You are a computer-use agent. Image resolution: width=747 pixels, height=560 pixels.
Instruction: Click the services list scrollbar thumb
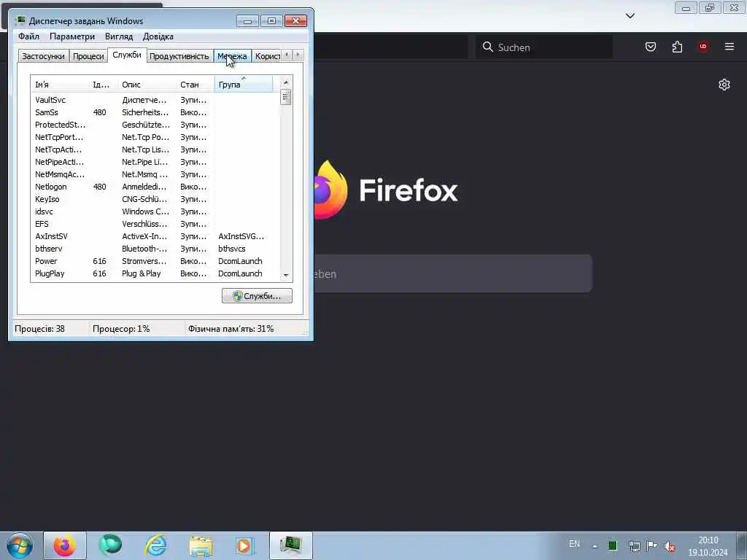(286, 97)
